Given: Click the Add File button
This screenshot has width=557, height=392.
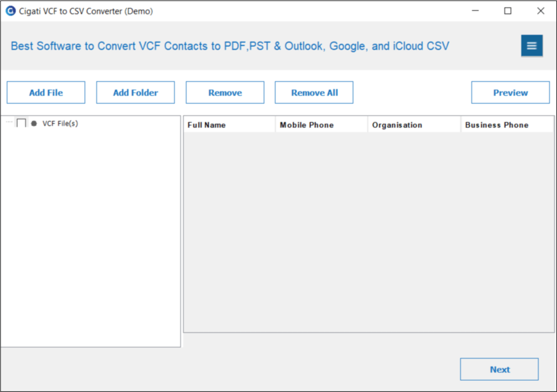Looking at the screenshot, I should pyautogui.click(x=46, y=93).
